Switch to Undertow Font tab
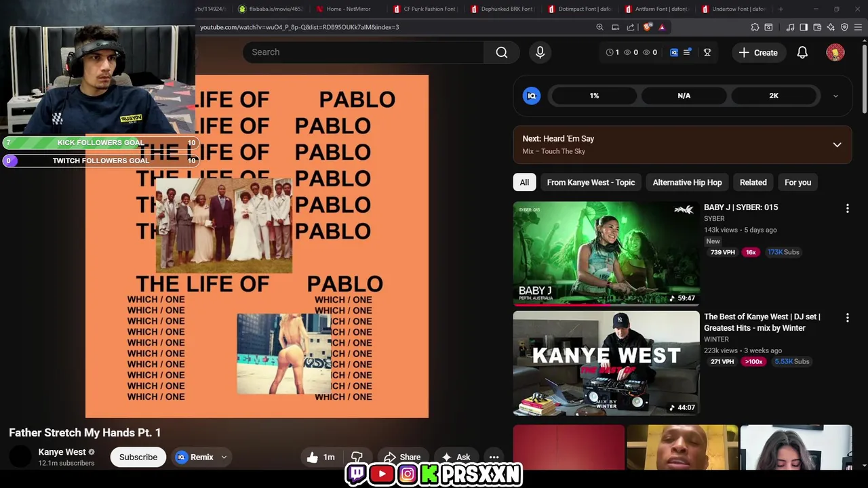The width and height of the screenshot is (868, 488). [x=734, y=9]
